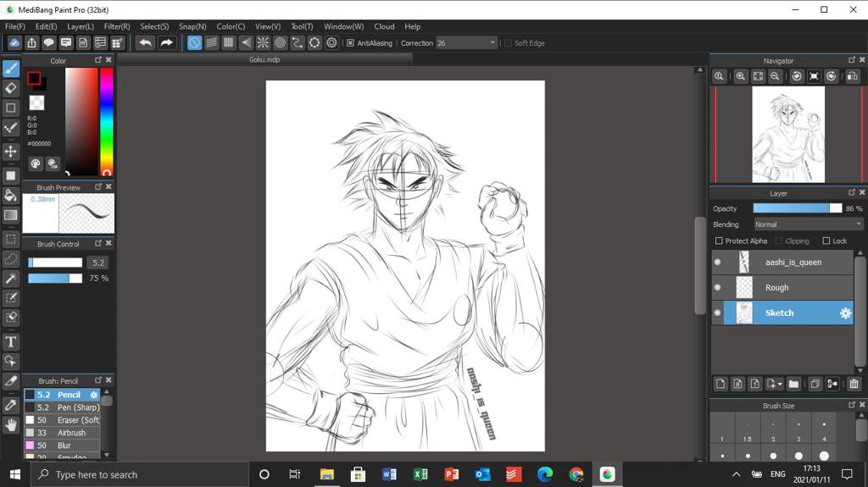Click the rainbow hue strip
Image resolution: width=868 pixels, height=487 pixels.
click(106, 121)
